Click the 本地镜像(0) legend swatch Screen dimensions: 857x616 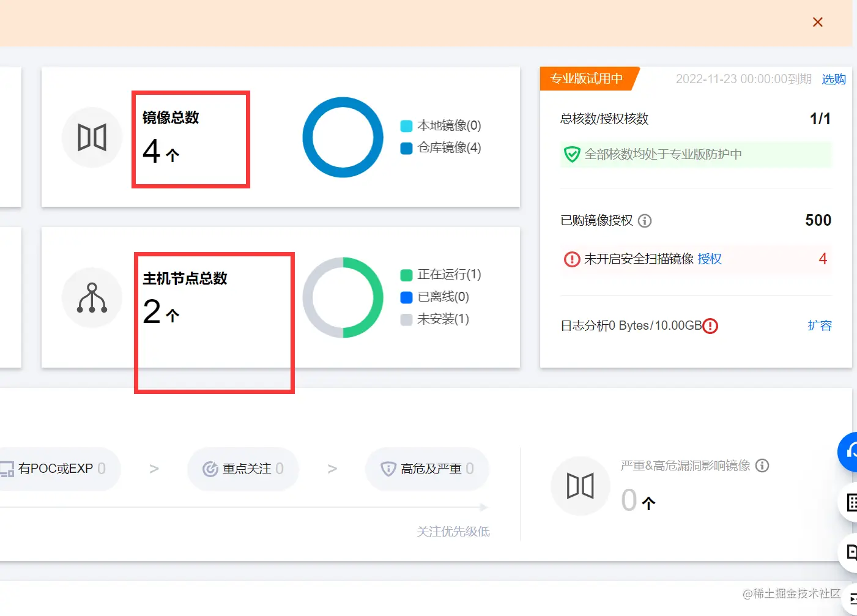pyautogui.click(x=406, y=126)
